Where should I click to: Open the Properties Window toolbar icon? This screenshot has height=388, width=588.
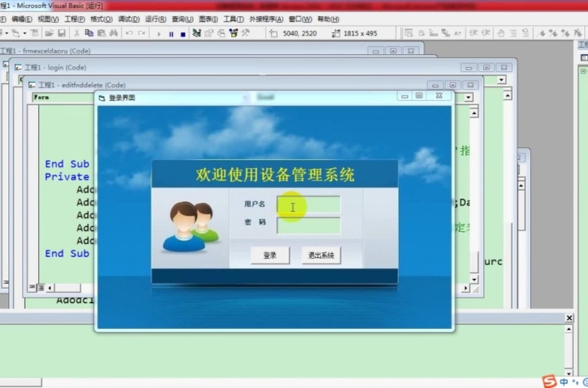coord(209,33)
